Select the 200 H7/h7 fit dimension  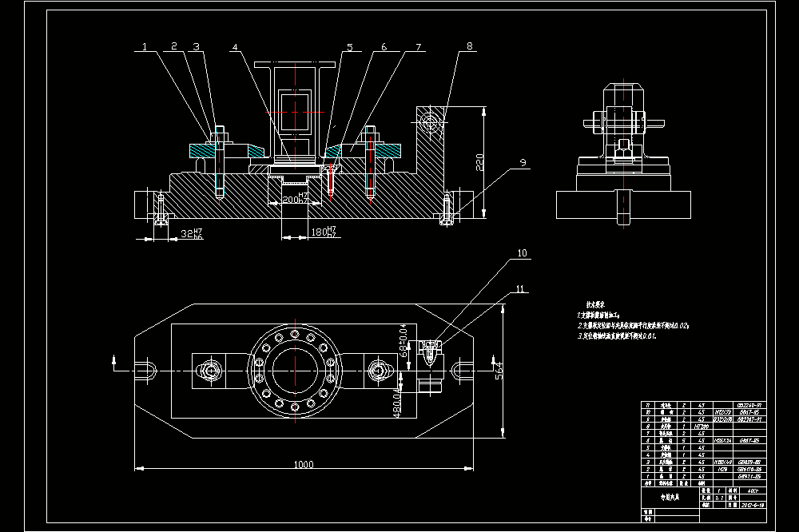coord(295,199)
